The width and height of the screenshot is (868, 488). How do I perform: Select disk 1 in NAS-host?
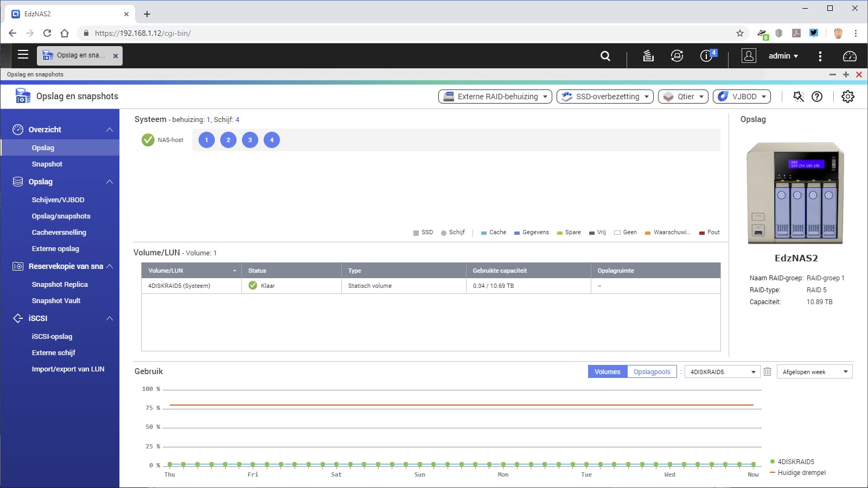click(x=207, y=140)
